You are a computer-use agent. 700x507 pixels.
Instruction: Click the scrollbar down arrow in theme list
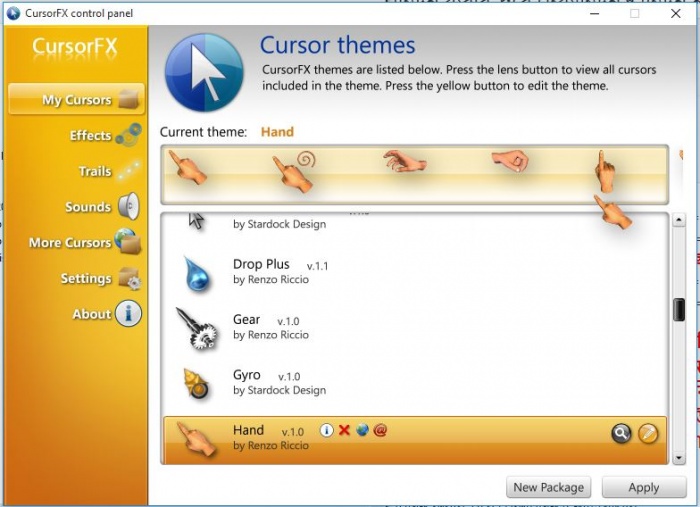pos(679,458)
